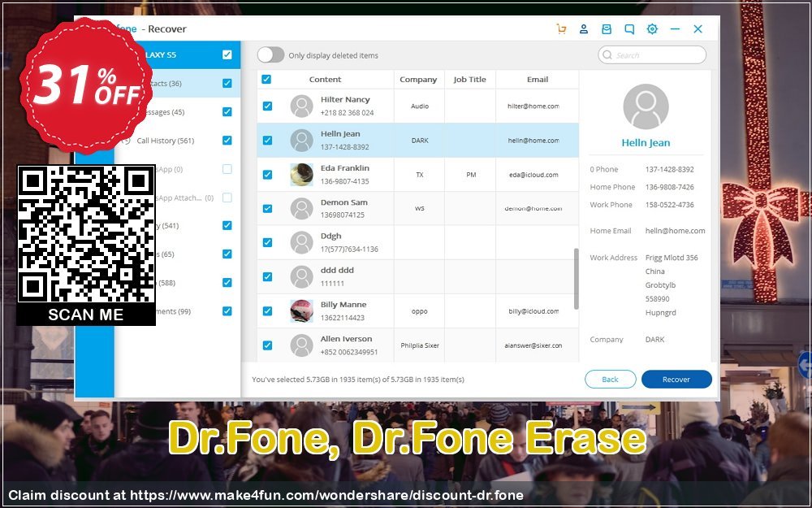Click the Philplia Sixer company cell
Viewport: 812px width, 508px height.
[x=420, y=345]
